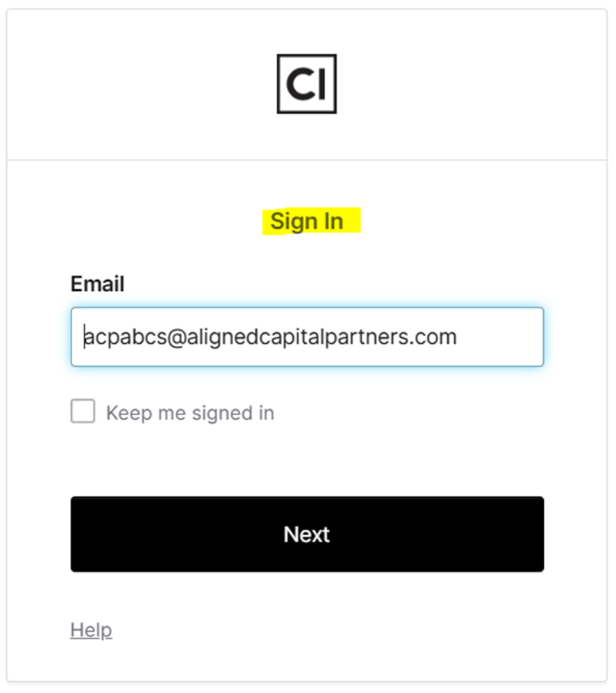
Task: Click the CI square logo icon
Action: coord(307,84)
